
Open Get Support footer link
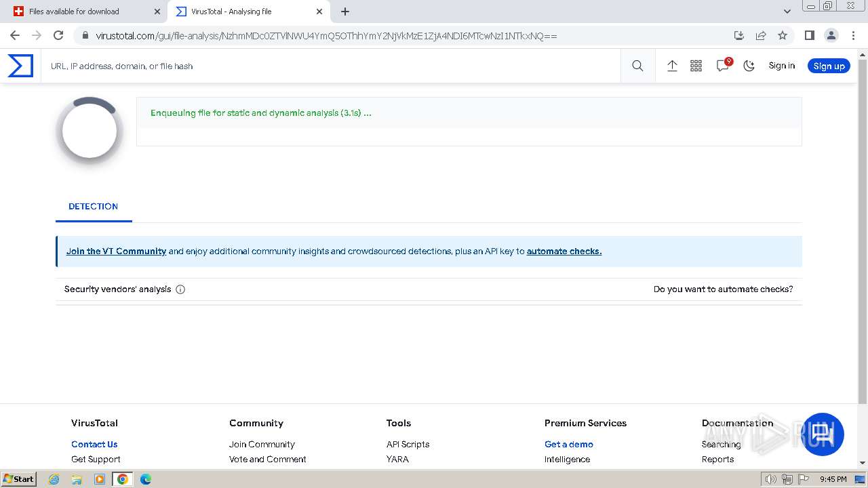[96, 459]
